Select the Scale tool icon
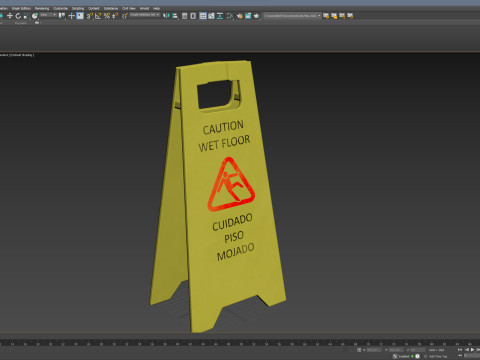 click(x=26, y=16)
